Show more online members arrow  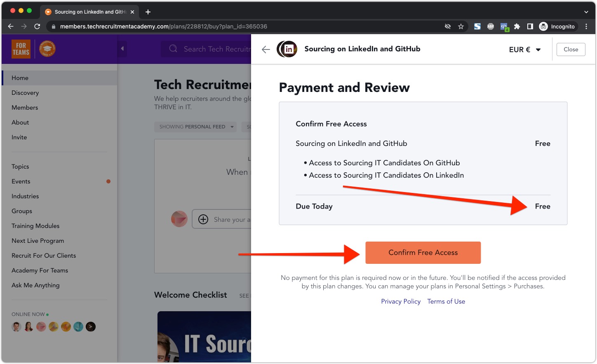point(91,327)
